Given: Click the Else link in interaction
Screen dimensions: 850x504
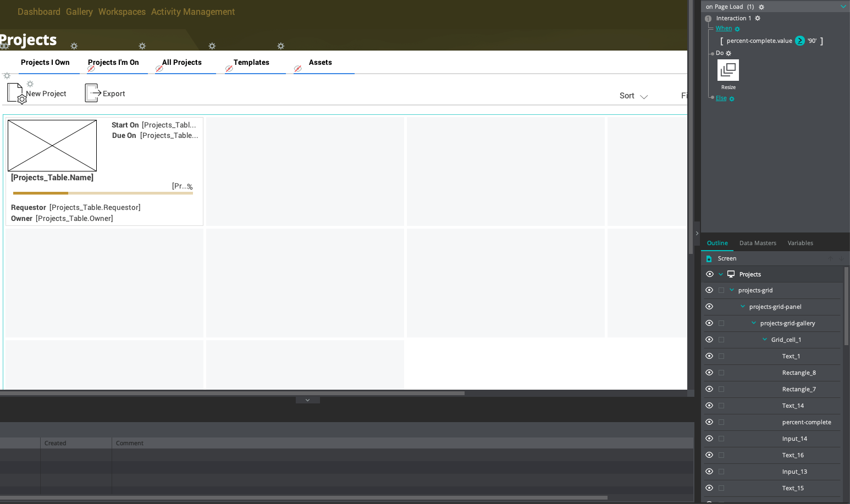Looking at the screenshot, I should tap(721, 98).
